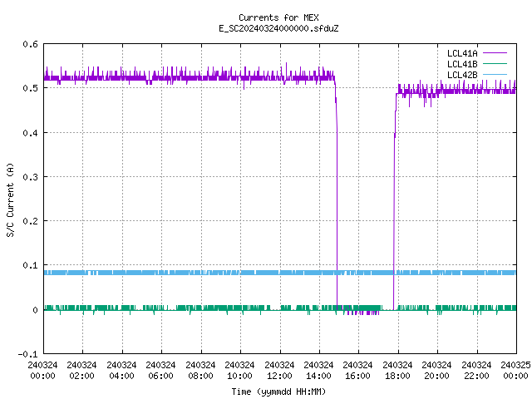The image size is (532, 399).
Task: Click the LCL42B legend label
Action: tap(462, 75)
